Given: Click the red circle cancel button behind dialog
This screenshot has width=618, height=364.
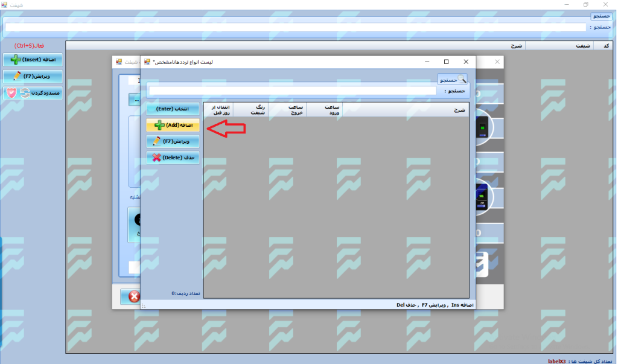Looking at the screenshot, I should point(133,296).
